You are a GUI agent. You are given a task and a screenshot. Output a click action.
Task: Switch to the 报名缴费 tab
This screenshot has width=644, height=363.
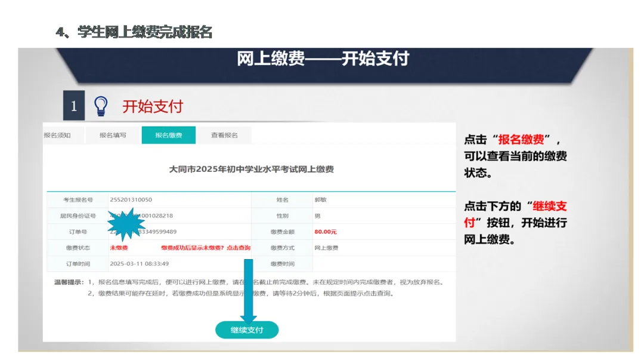168,136
